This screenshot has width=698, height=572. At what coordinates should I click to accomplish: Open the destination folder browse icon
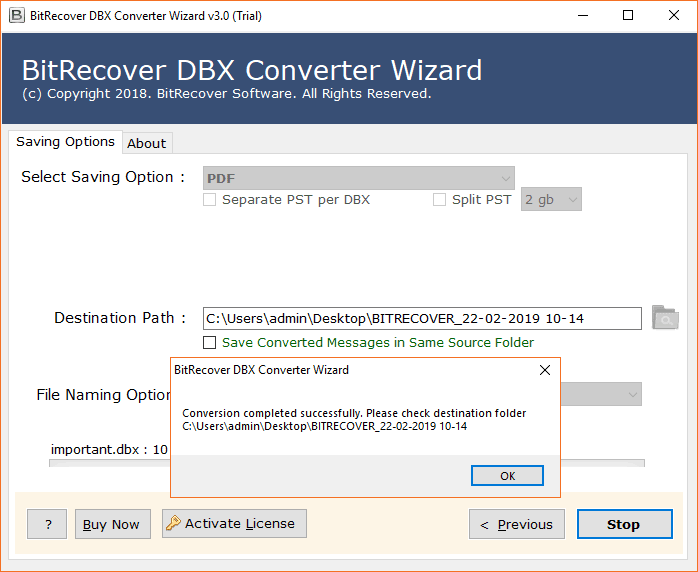tap(665, 317)
